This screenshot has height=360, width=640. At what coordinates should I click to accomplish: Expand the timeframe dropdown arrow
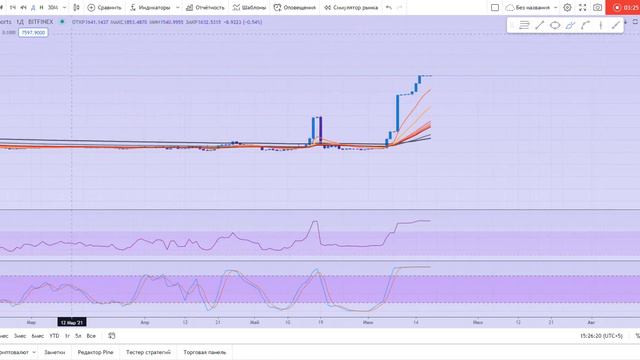point(64,7)
